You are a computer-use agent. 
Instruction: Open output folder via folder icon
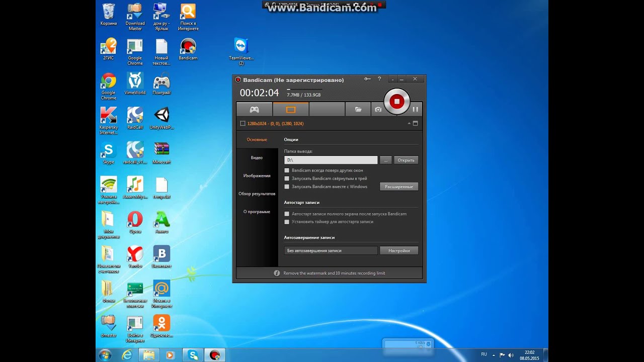point(358,109)
